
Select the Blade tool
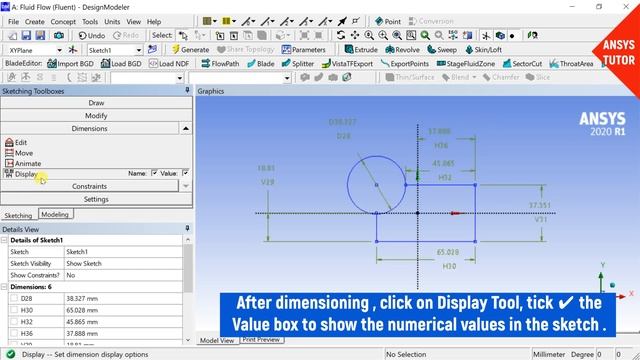[260, 64]
